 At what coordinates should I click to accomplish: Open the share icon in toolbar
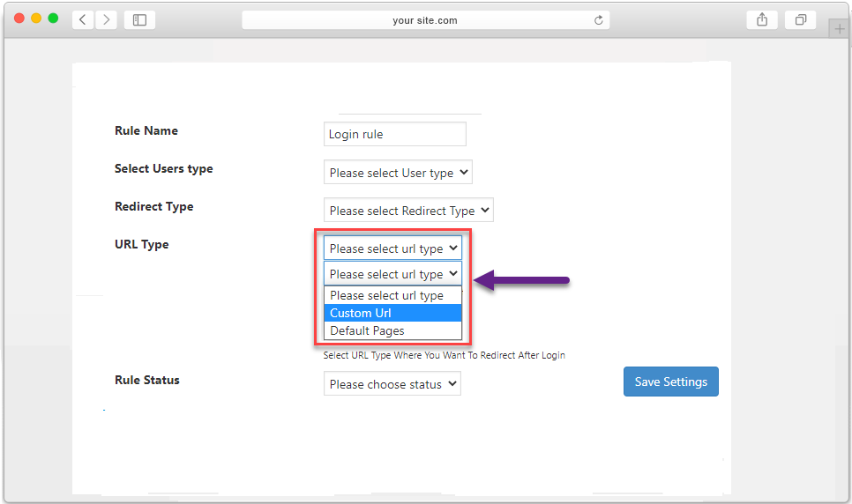tap(762, 20)
